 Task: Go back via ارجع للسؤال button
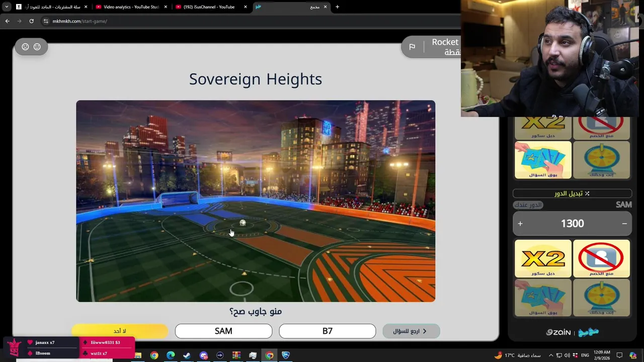click(x=411, y=331)
